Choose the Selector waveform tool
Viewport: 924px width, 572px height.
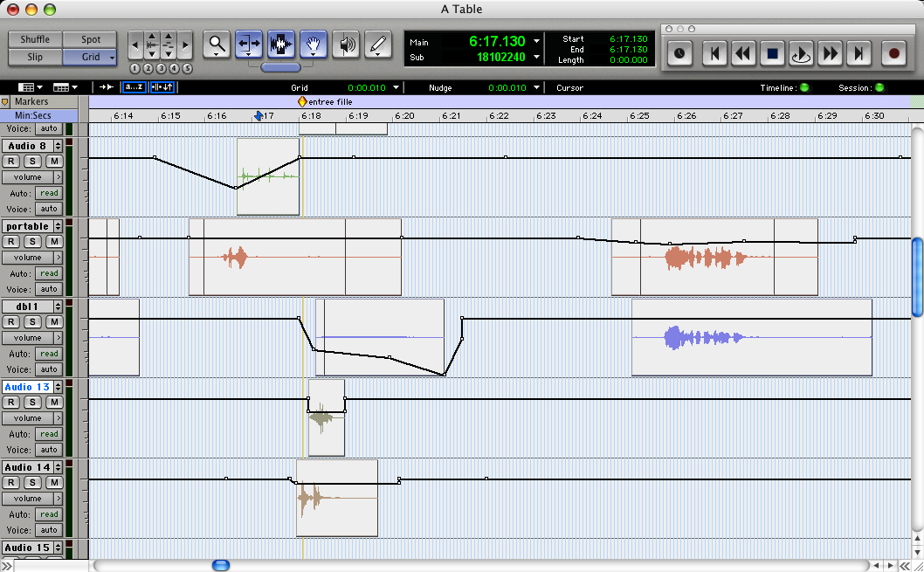(x=281, y=43)
